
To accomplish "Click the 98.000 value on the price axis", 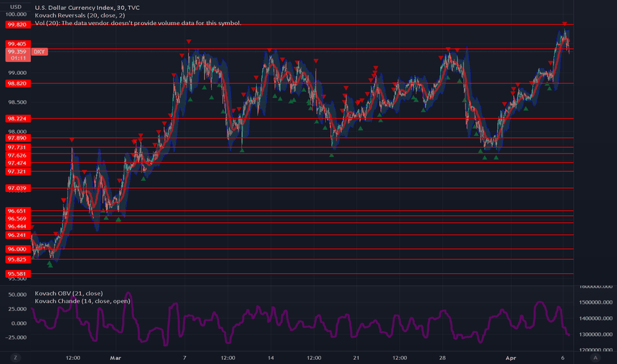I will pyautogui.click(x=17, y=132).
